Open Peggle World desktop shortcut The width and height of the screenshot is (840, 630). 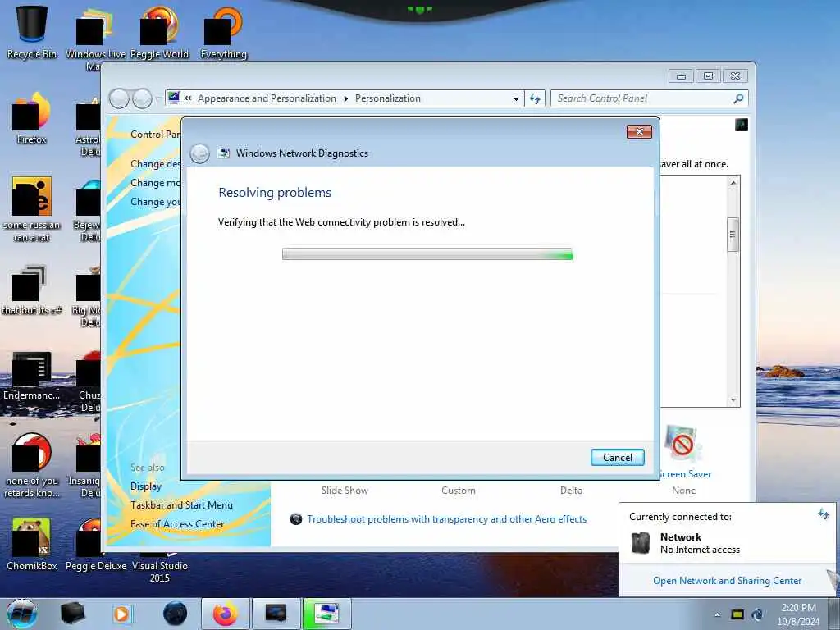(160, 32)
